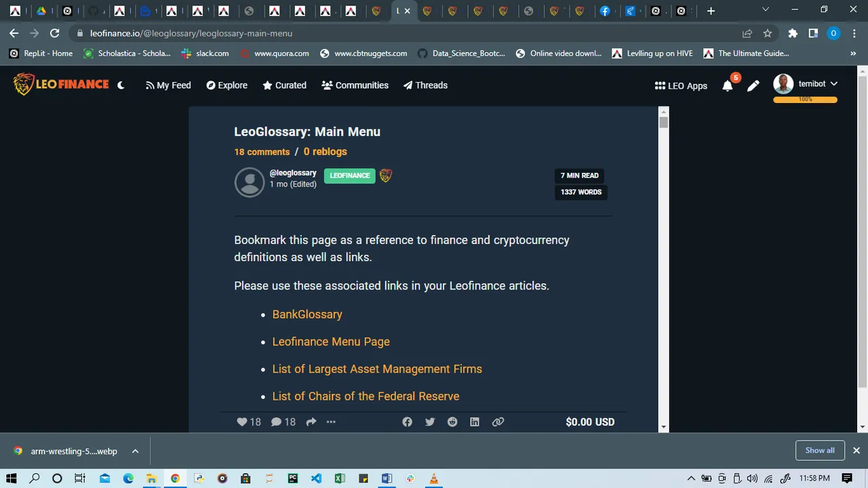This screenshot has width=868, height=488.
Task: Click the leoglossary author avatar
Action: [250, 182]
